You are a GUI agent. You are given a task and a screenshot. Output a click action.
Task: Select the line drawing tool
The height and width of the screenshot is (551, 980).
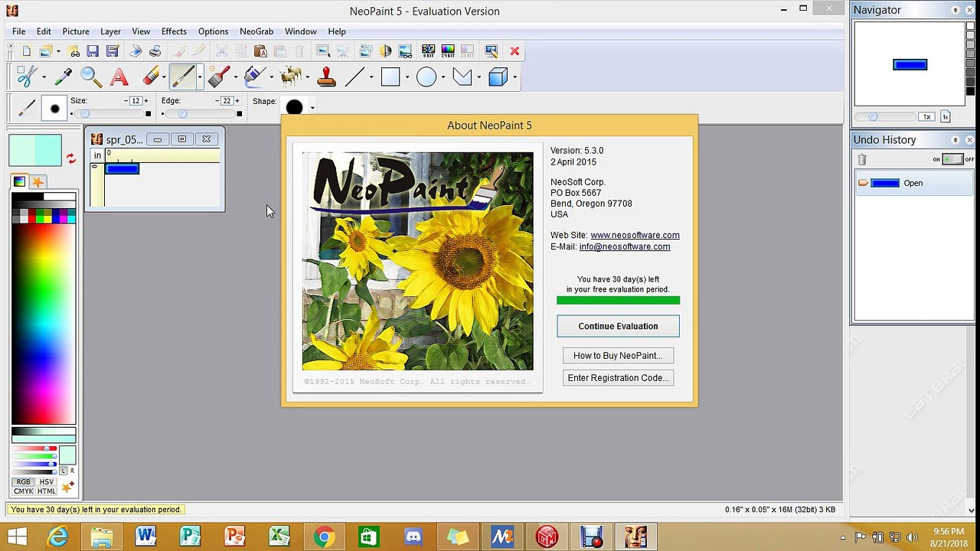(x=354, y=77)
